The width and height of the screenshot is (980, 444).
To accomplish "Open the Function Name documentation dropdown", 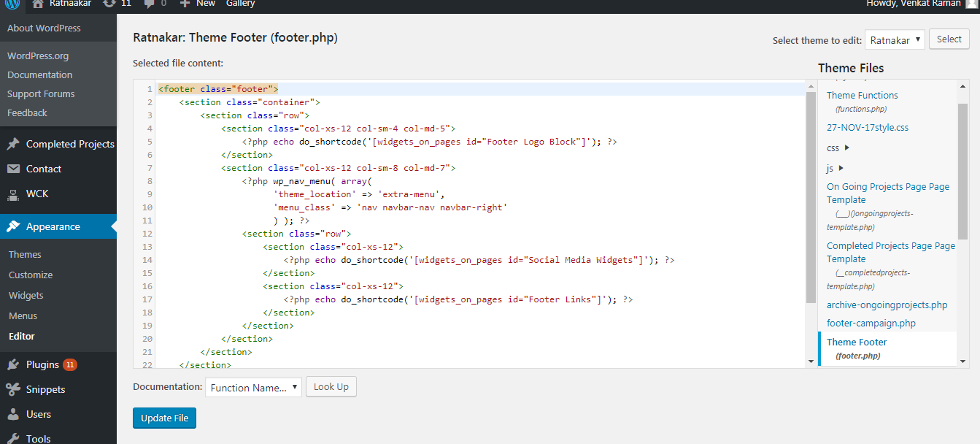I will click(x=253, y=387).
